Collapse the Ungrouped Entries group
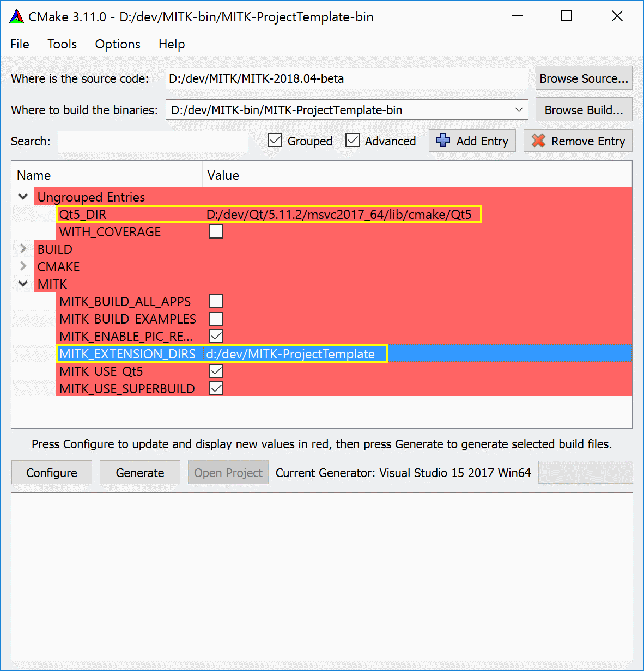Image resolution: width=644 pixels, height=671 pixels. pyautogui.click(x=23, y=197)
